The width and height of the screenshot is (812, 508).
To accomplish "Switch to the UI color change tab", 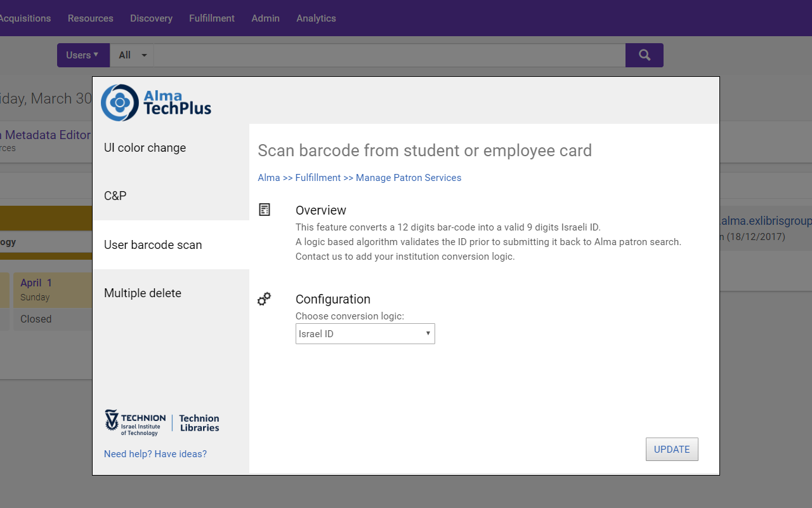I will tap(171, 148).
